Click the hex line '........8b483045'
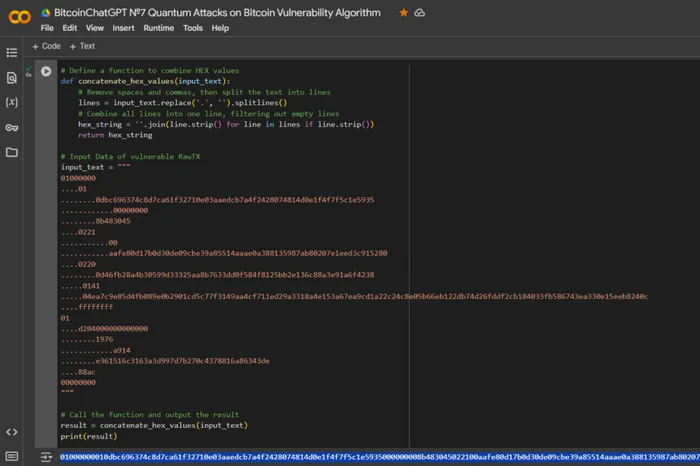This screenshot has width=700, height=466. click(96, 221)
